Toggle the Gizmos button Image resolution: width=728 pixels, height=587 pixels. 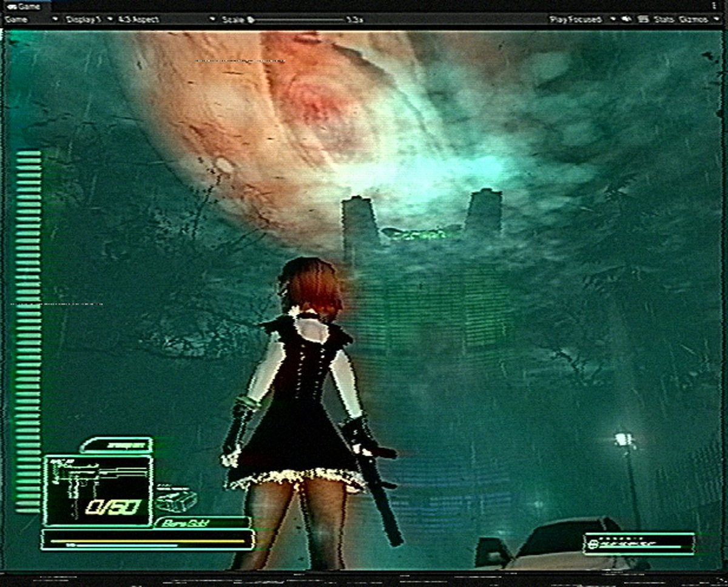click(x=692, y=19)
